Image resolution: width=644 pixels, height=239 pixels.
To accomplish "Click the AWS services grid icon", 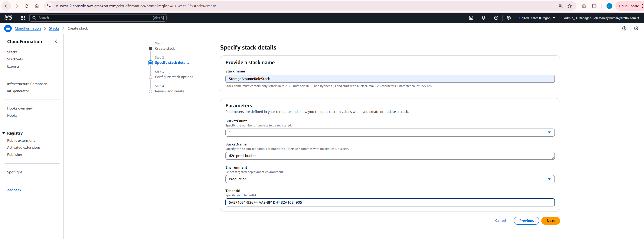I will (22, 18).
